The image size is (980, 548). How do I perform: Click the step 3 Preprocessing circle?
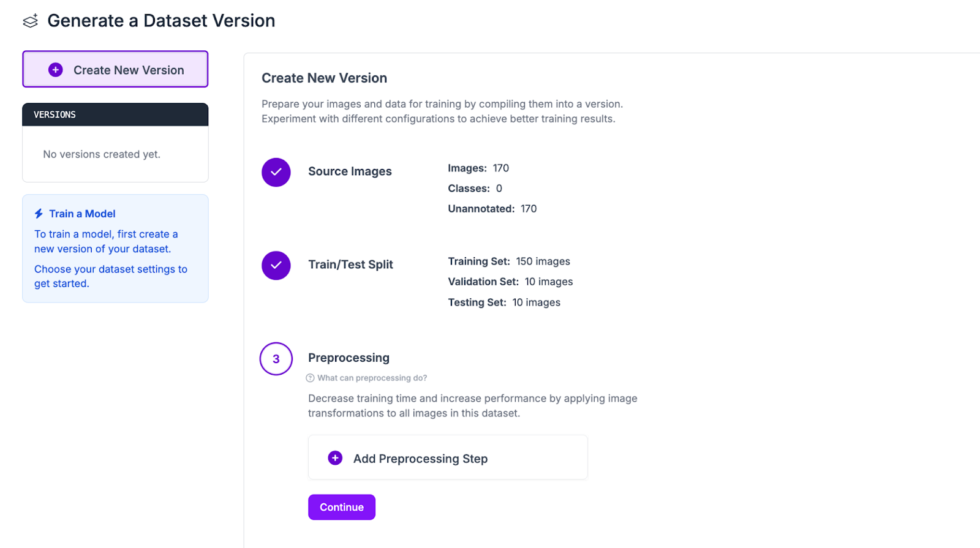pos(276,359)
